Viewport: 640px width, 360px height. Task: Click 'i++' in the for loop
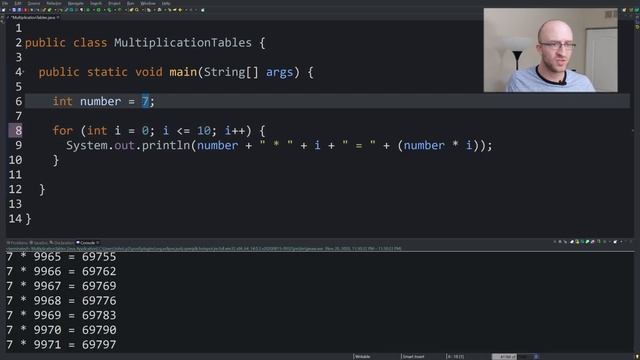(x=235, y=131)
